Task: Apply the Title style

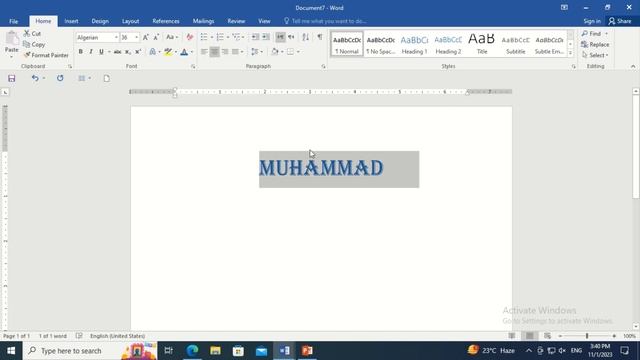Action: [482, 44]
